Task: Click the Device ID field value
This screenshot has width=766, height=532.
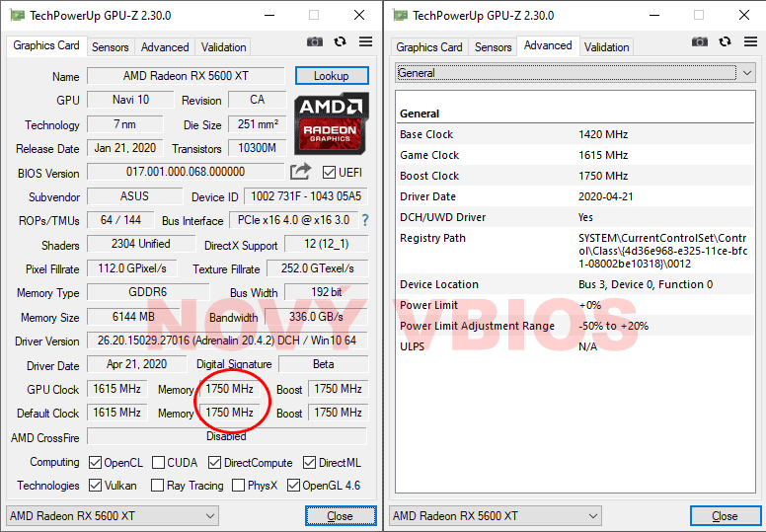Action: (x=306, y=196)
